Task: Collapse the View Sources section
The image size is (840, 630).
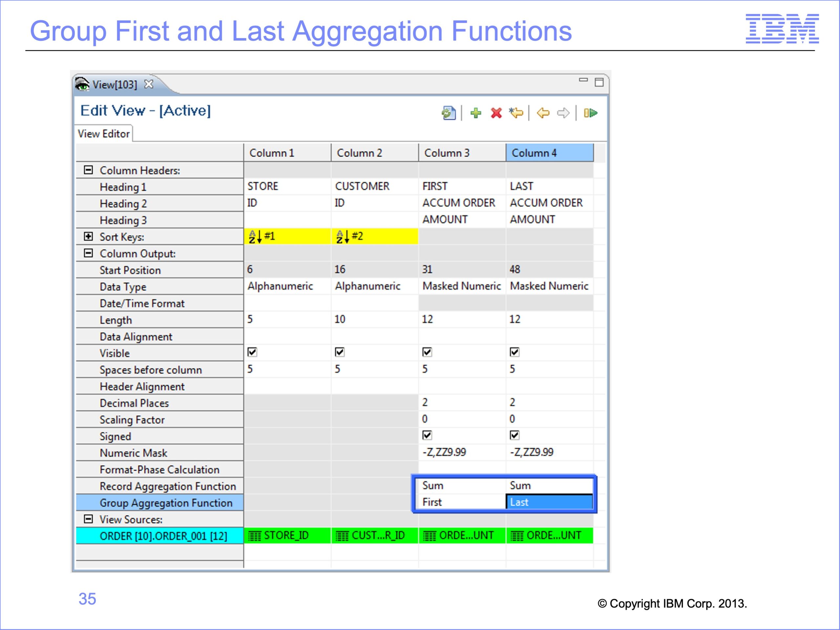Action: pyautogui.click(x=88, y=519)
